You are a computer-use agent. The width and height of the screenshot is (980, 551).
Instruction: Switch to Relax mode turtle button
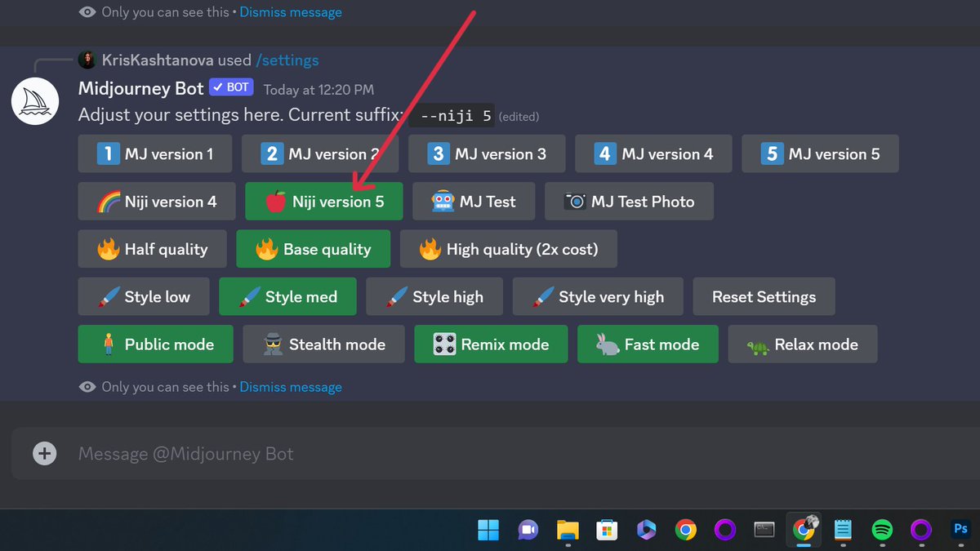coord(803,344)
